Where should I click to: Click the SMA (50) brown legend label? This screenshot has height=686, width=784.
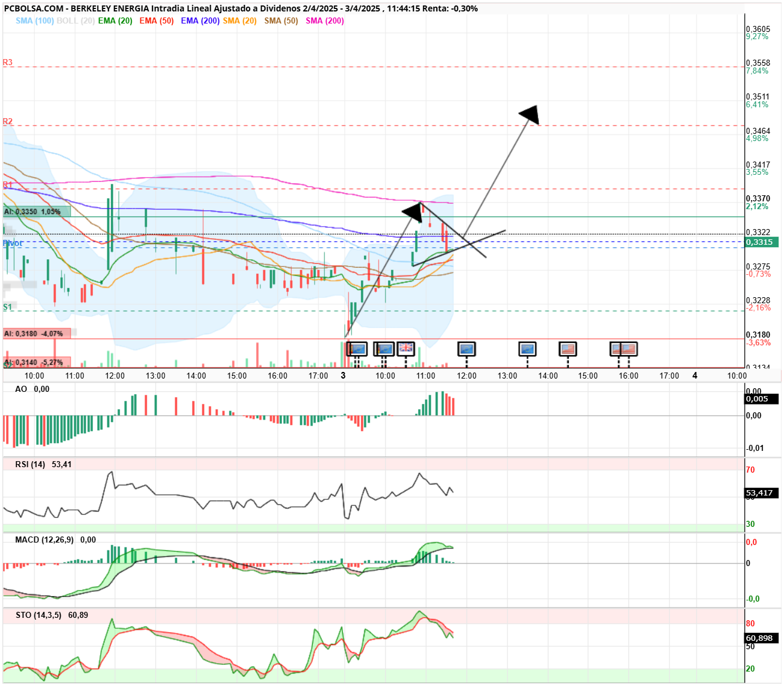tap(281, 20)
